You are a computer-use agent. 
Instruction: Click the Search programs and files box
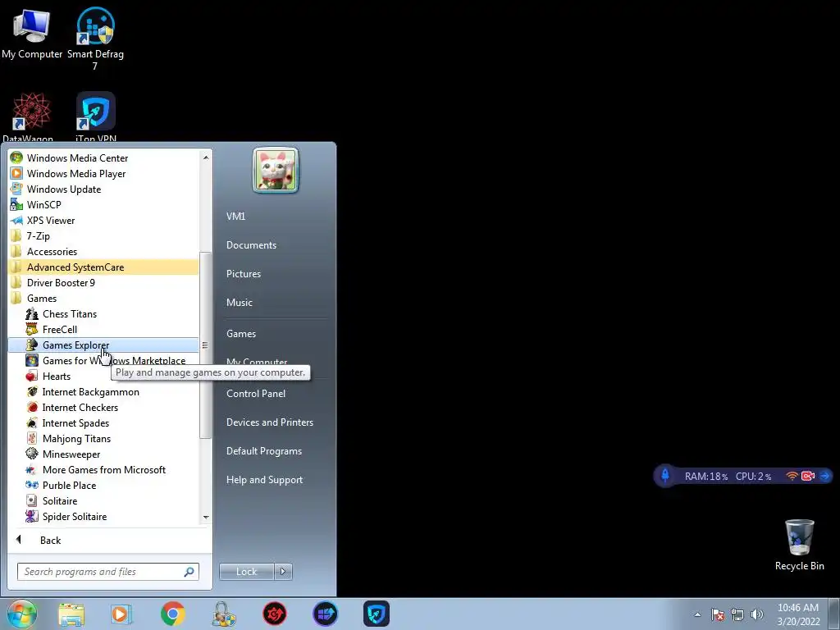click(107, 572)
